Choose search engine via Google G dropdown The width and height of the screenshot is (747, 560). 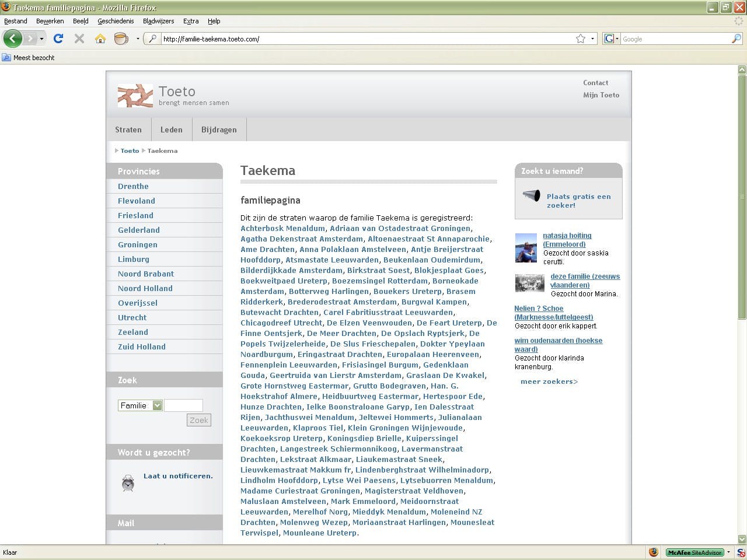pyautogui.click(x=611, y=38)
